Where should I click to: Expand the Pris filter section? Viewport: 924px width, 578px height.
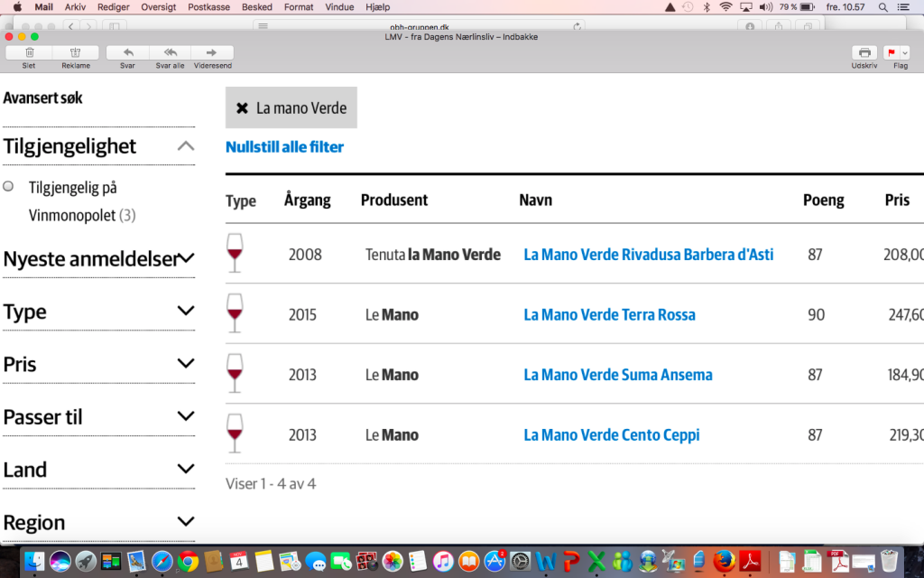click(186, 363)
